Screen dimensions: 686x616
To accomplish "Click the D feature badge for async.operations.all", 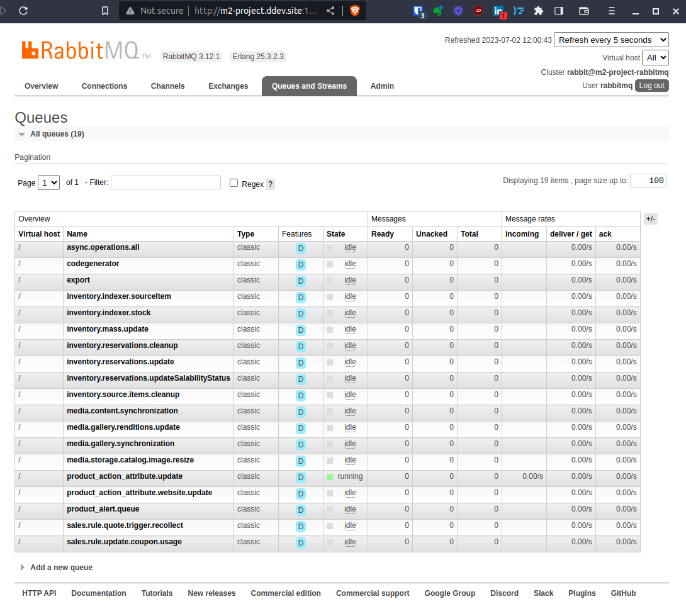I will point(301,249).
